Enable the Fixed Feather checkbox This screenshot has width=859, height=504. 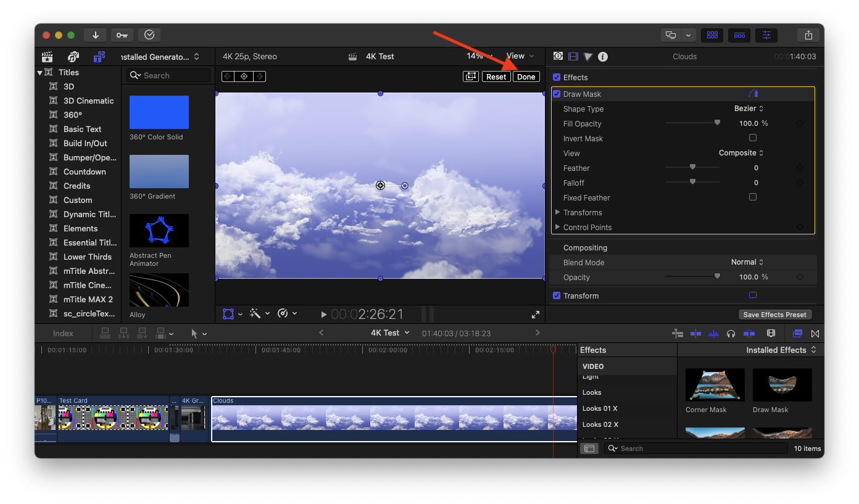click(752, 197)
